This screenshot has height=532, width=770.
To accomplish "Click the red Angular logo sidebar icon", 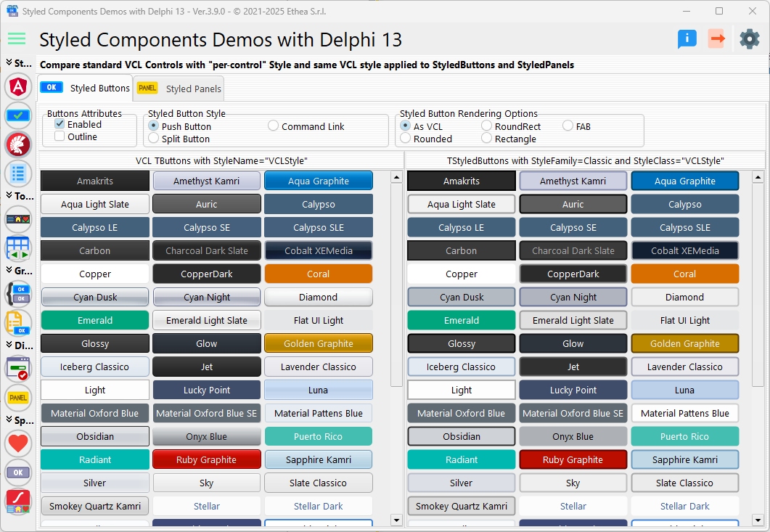I will [18, 88].
